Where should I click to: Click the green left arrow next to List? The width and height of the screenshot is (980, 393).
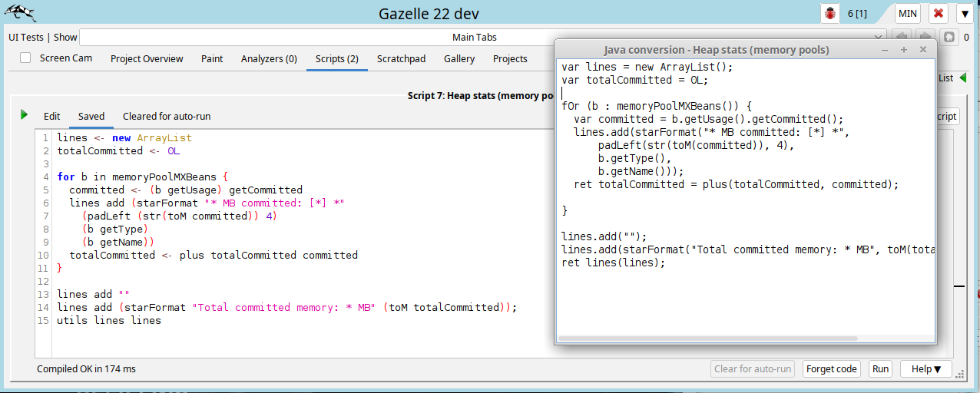pos(963,78)
